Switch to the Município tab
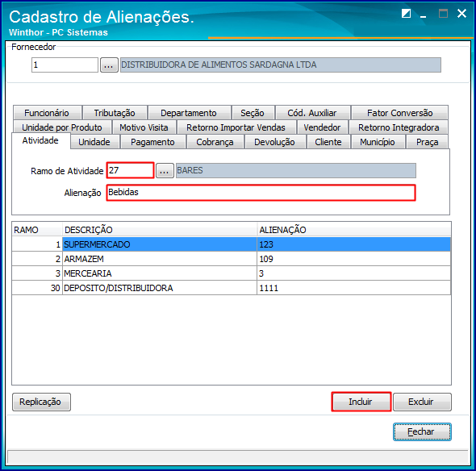The width and height of the screenshot is (476, 471). pos(378,142)
